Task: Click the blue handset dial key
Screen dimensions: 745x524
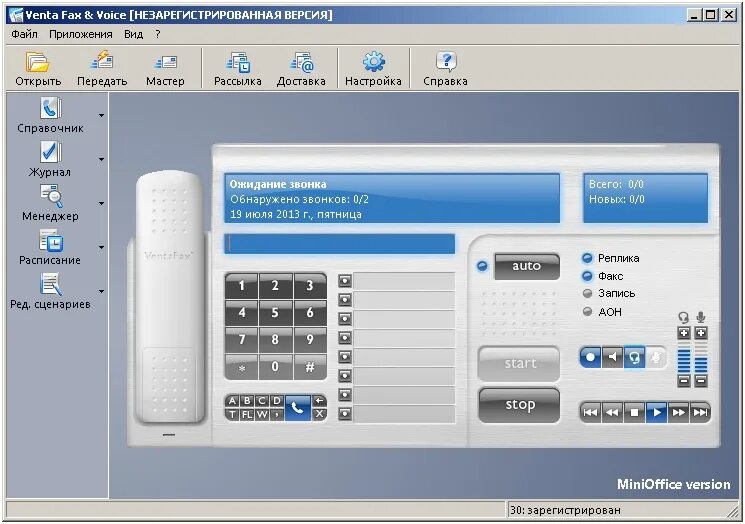Action: 297,408
